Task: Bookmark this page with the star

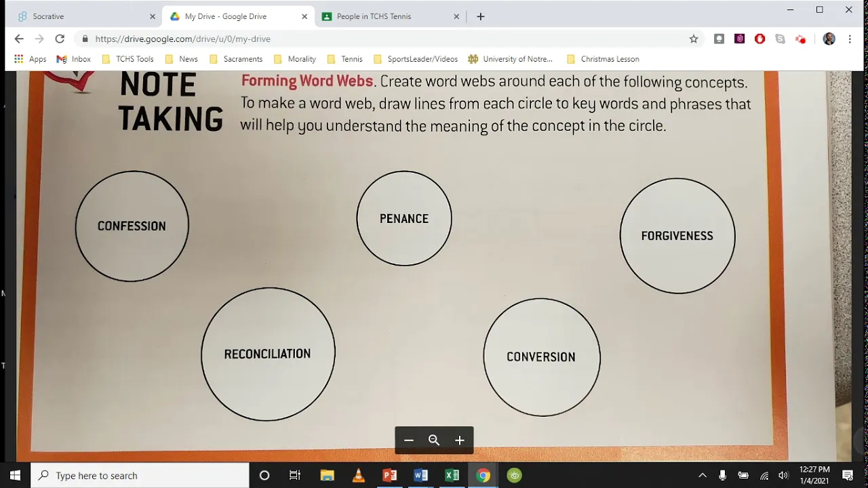Action: point(694,39)
